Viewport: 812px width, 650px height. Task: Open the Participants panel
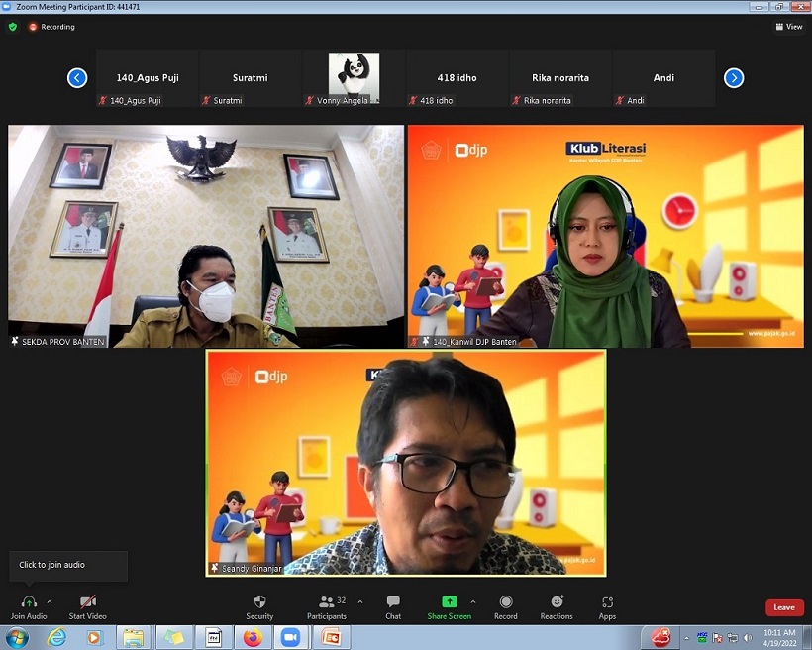point(326,602)
